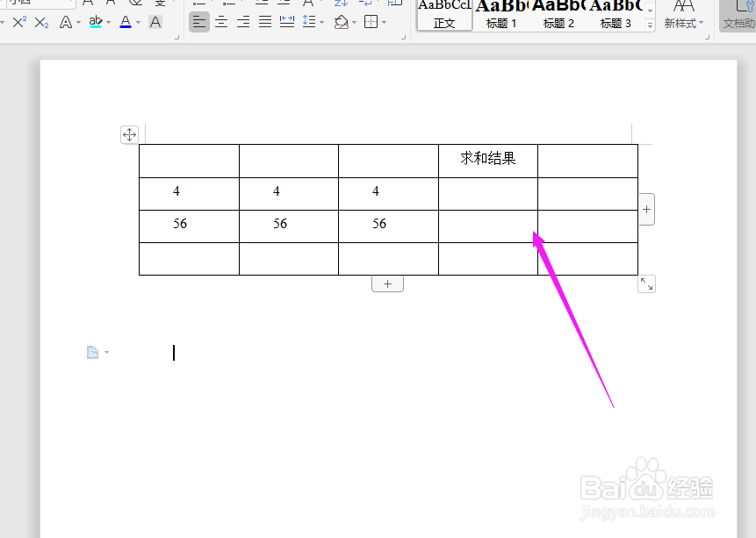This screenshot has width=756, height=538.
Task: Select the subscript icon
Action: [40, 22]
